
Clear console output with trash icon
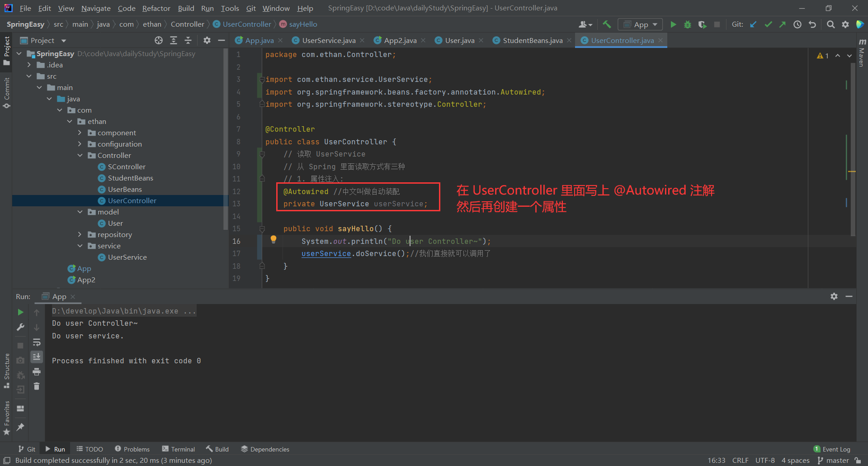point(37,386)
